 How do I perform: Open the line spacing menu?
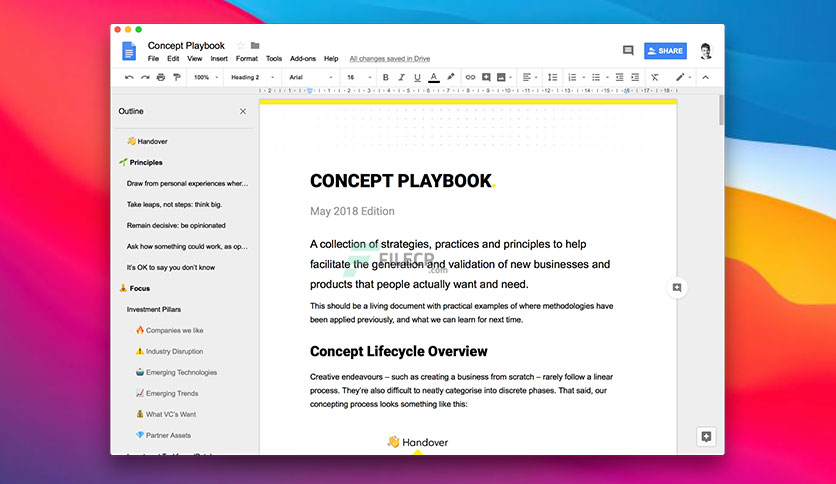pyautogui.click(x=553, y=77)
